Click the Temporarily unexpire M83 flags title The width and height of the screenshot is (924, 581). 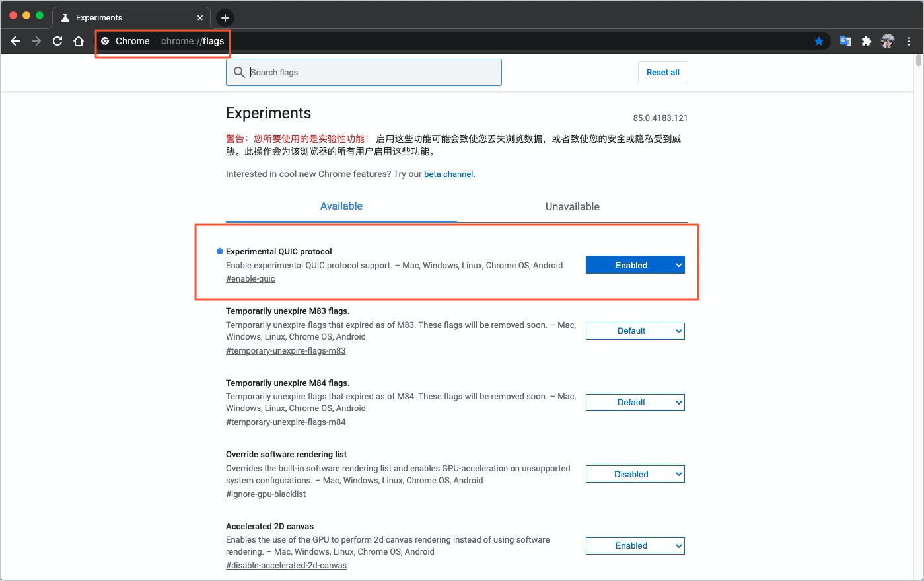coord(288,311)
